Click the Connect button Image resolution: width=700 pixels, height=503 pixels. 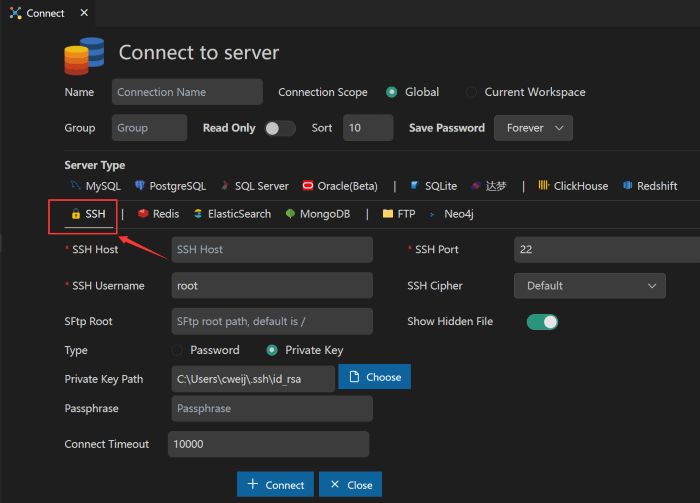coord(275,485)
